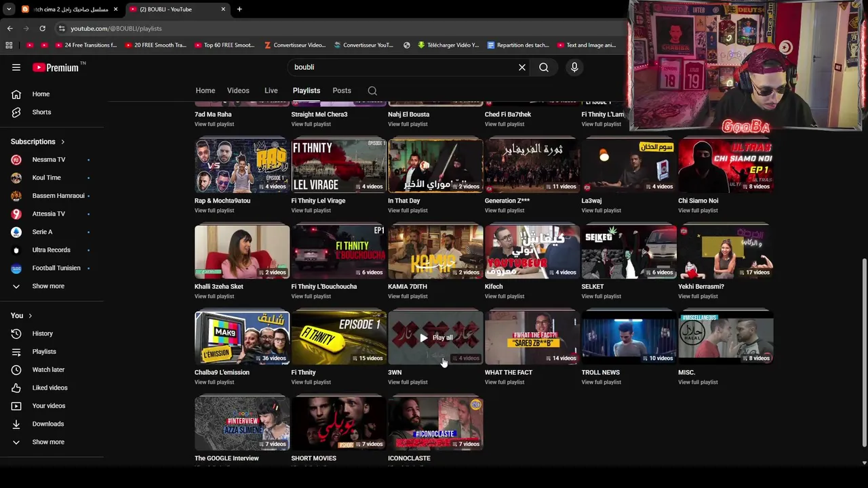Expand the You section chevron

point(30,316)
